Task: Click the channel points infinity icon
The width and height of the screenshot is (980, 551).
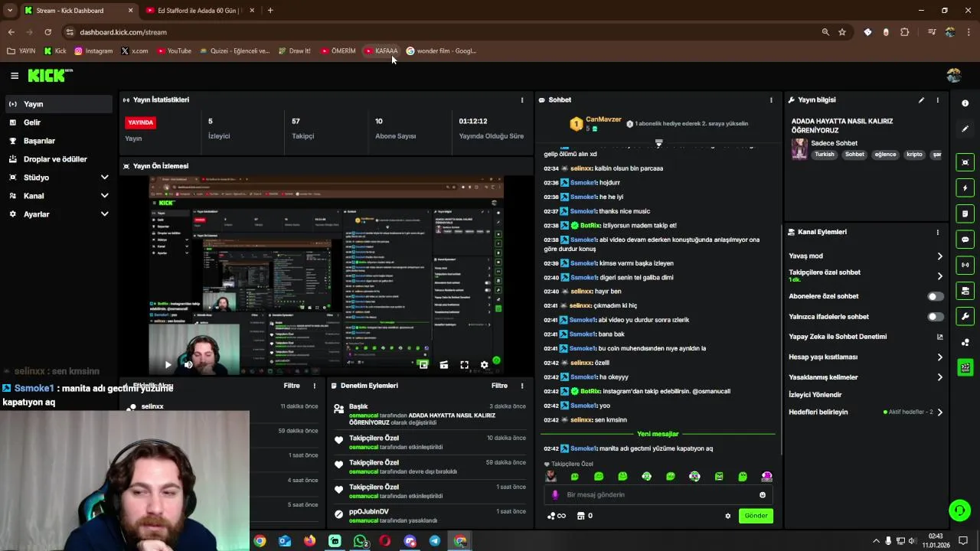Action: click(557, 516)
